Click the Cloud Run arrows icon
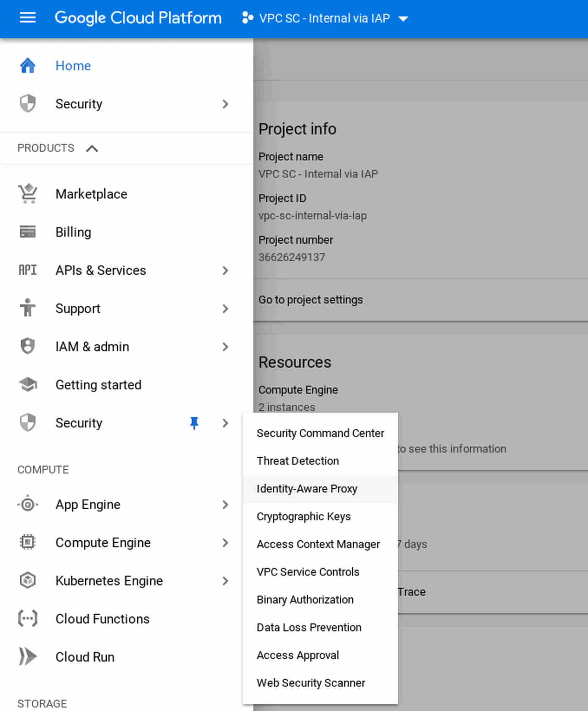Screen dimensions: 588x711 pyautogui.click(x=28, y=656)
